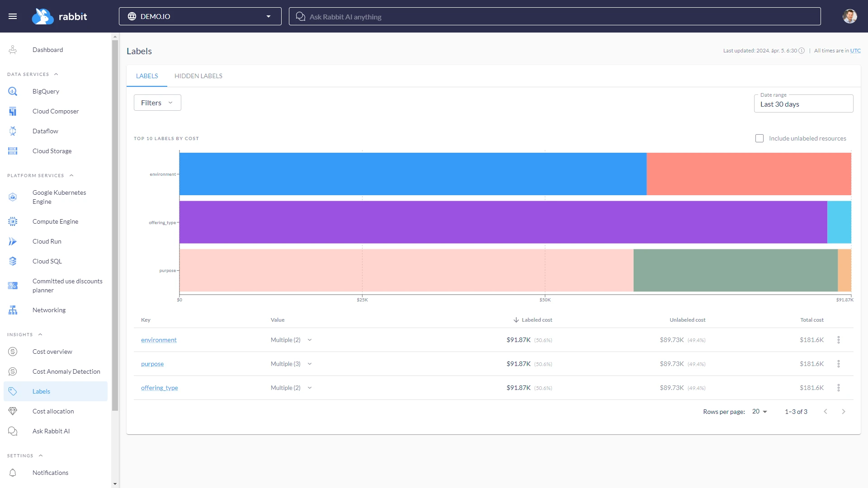Open Cost allocation in sidebar
Image resolution: width=868 pixels, height=488 pixels.
tap(53, 411)
